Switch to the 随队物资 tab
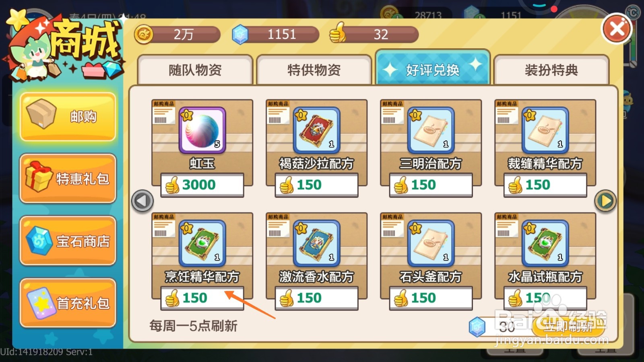Viewport: 644px width, 362px height. (x=195, y=70)
